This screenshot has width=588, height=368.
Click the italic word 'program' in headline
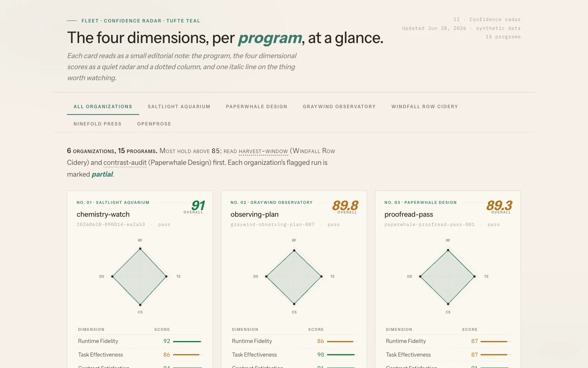(270, 39)
